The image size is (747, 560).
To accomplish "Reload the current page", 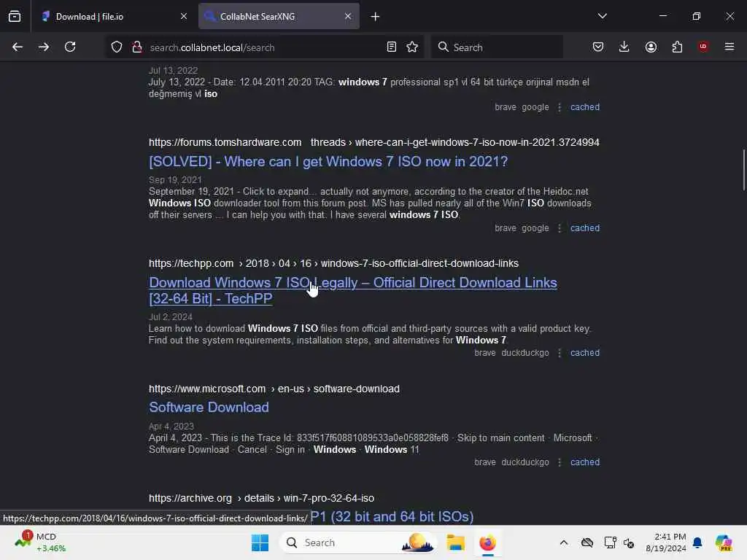I will (70, 47).
